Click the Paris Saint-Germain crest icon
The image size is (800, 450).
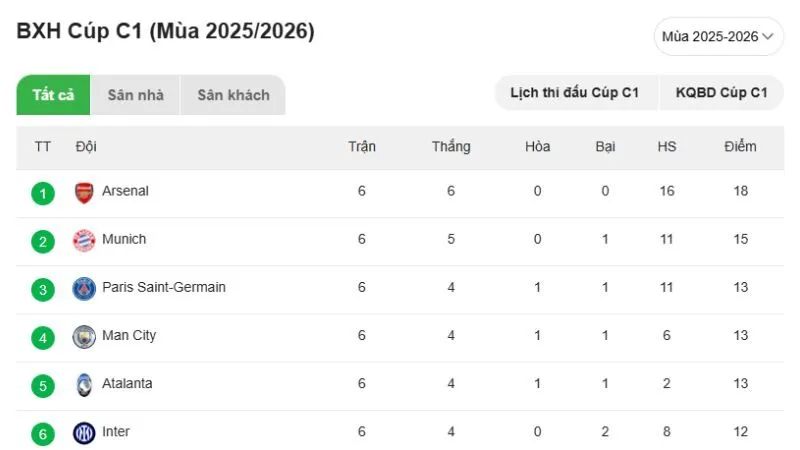click(x=84, y=288)
